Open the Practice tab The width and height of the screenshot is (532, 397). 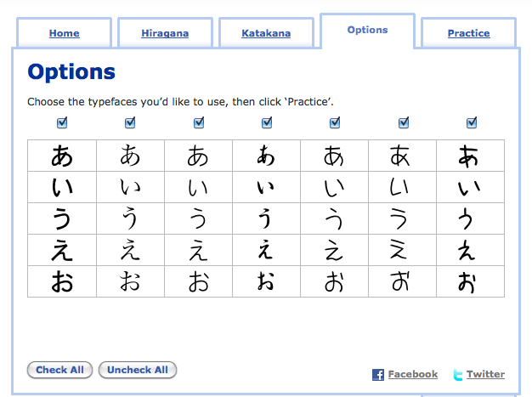pos(468,34)
